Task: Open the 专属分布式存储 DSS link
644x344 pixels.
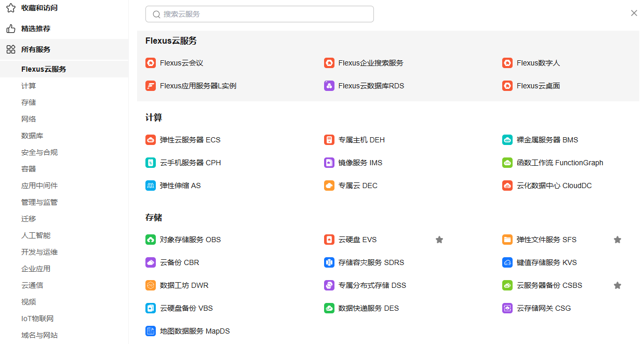Action: (372, 285)
